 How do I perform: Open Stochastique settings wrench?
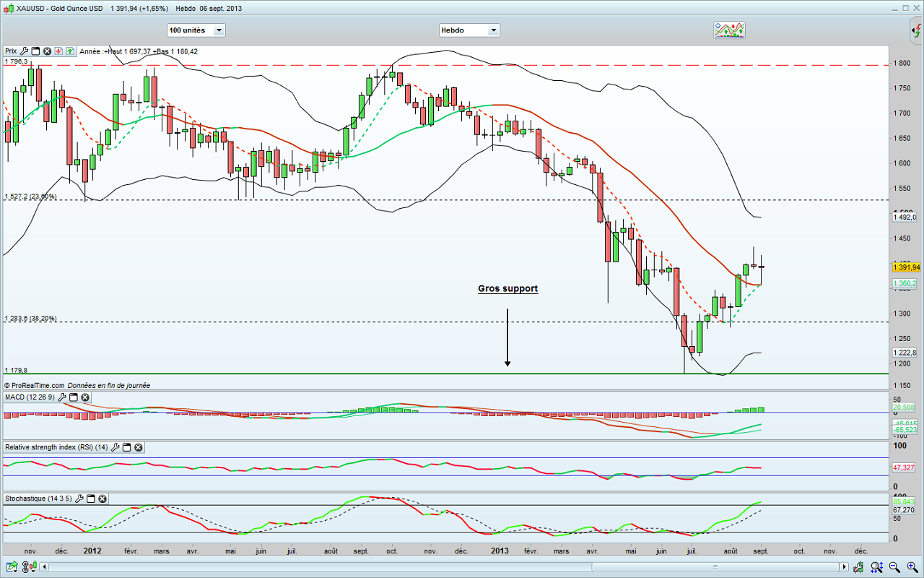[x=79, y=499]
